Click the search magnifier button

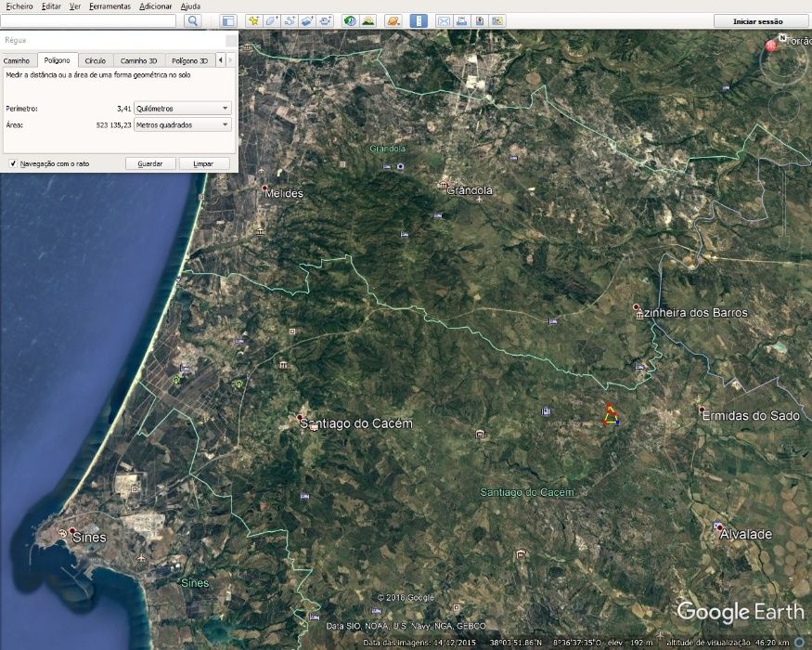(193, 20)
